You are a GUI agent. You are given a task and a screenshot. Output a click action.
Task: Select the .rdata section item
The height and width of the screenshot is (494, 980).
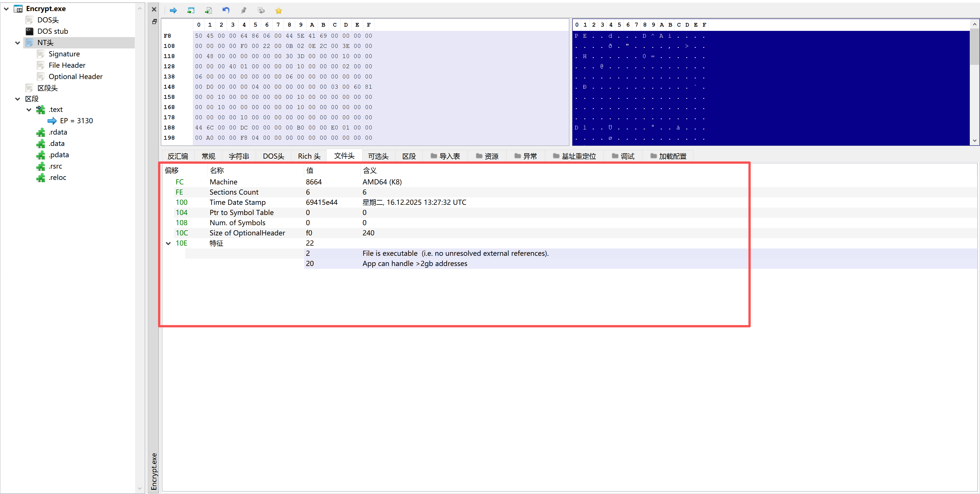pos(58,132)
